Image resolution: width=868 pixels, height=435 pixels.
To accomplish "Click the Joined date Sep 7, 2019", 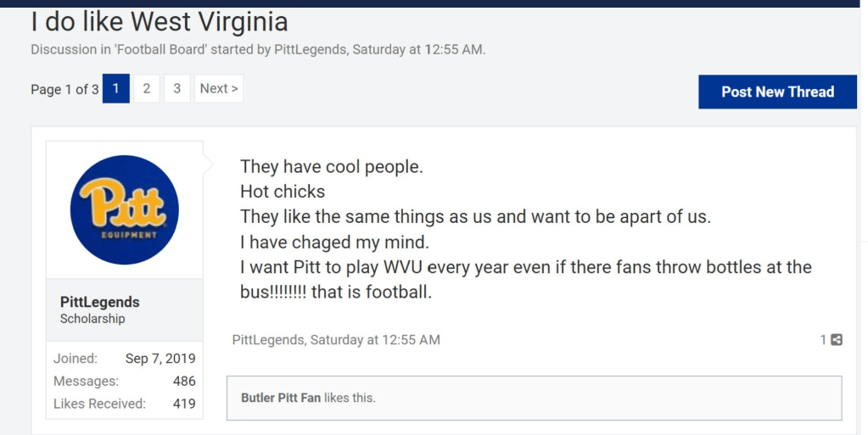I will pos(160,359).
